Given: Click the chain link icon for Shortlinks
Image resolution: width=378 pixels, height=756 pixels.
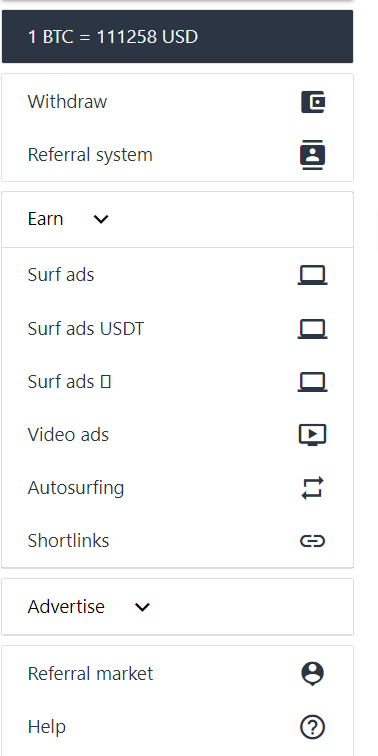Looking at the screenshot, I should (x=312, y=541).
